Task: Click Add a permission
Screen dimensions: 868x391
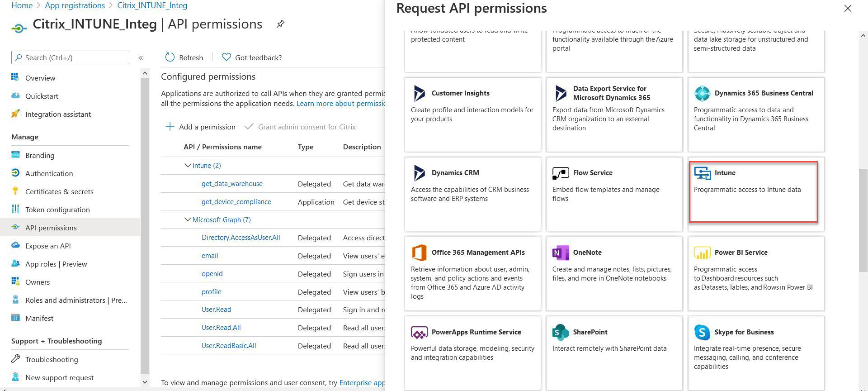Action: (201, 127)
